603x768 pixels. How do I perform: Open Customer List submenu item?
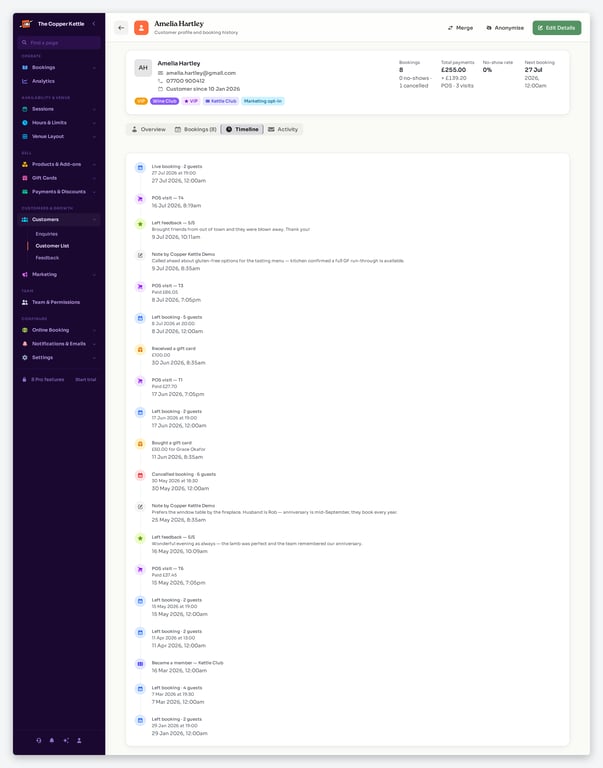[x=52, y=246]
